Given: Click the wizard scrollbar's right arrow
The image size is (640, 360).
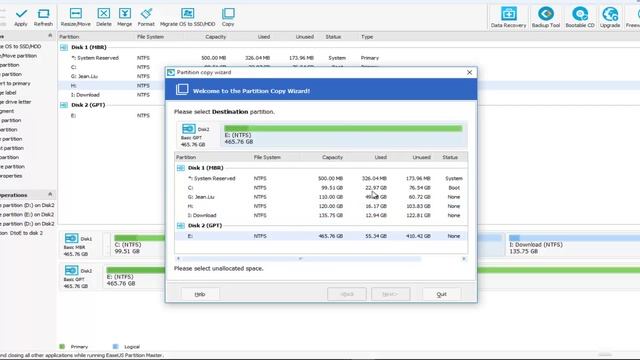Looking at the screenshot, I should (464, 259).
